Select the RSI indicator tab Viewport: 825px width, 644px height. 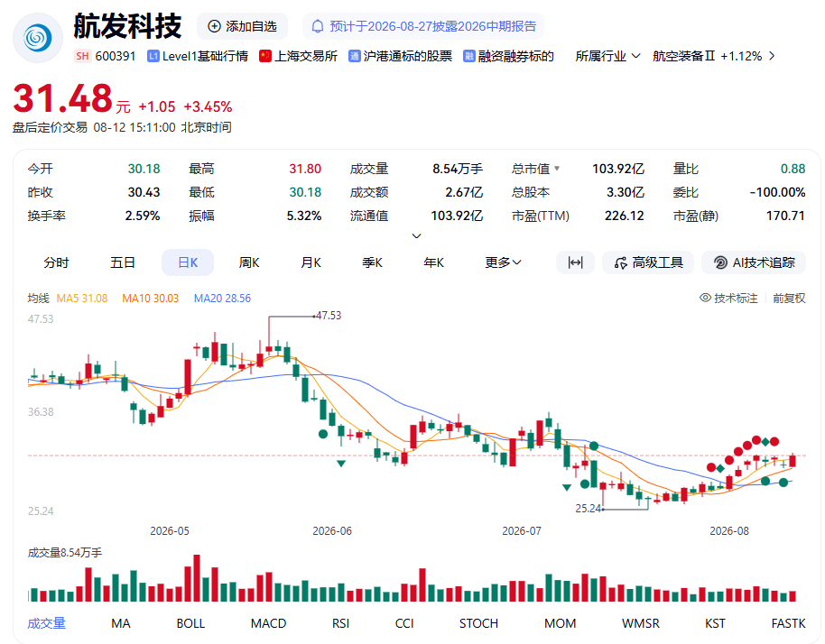[x=340, y=623]
